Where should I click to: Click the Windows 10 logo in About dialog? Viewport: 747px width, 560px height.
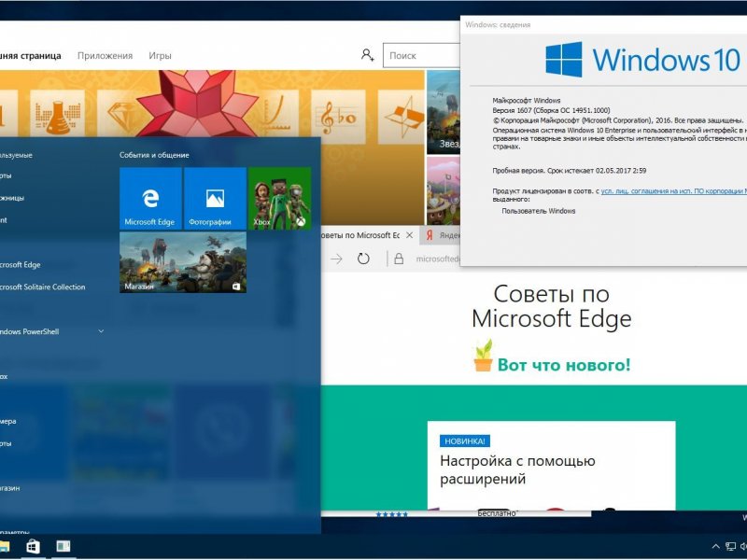coord(642,60)
